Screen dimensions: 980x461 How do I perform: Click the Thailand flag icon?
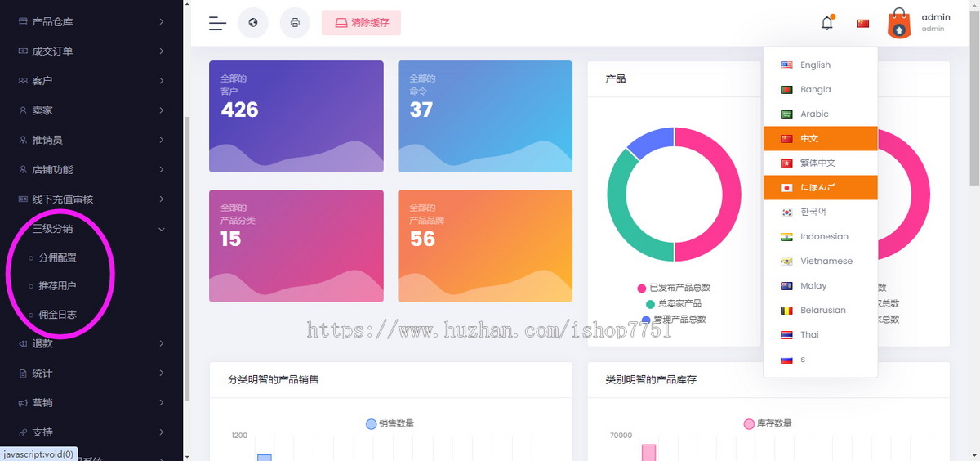click(786, 335)
